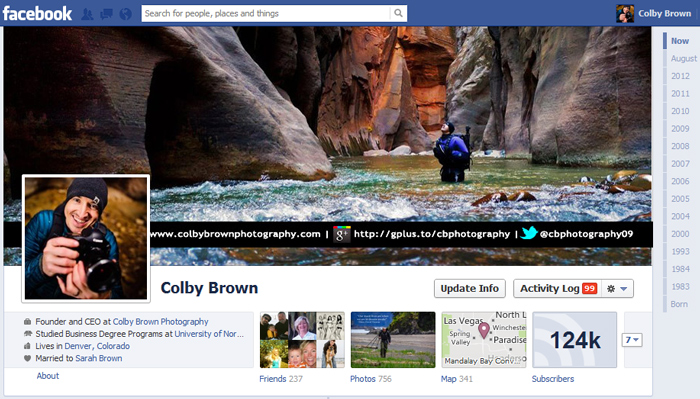Screen dimensions: 700x399
Task: Click the briefcase work icon
Action: [27, 321]
